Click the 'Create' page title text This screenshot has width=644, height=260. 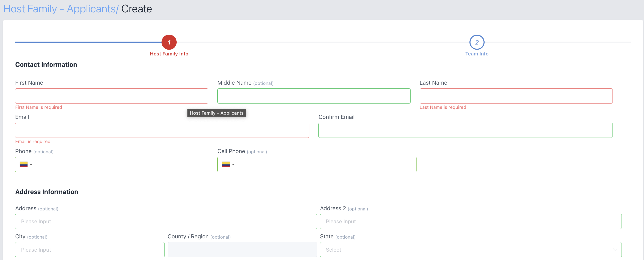point(137,9)
